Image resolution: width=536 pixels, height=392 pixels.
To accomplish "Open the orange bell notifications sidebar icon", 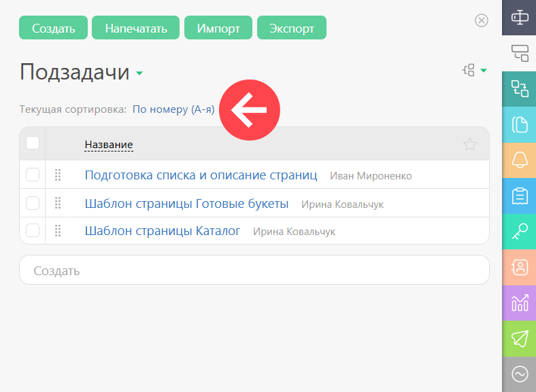I will (x=519, y=160).
